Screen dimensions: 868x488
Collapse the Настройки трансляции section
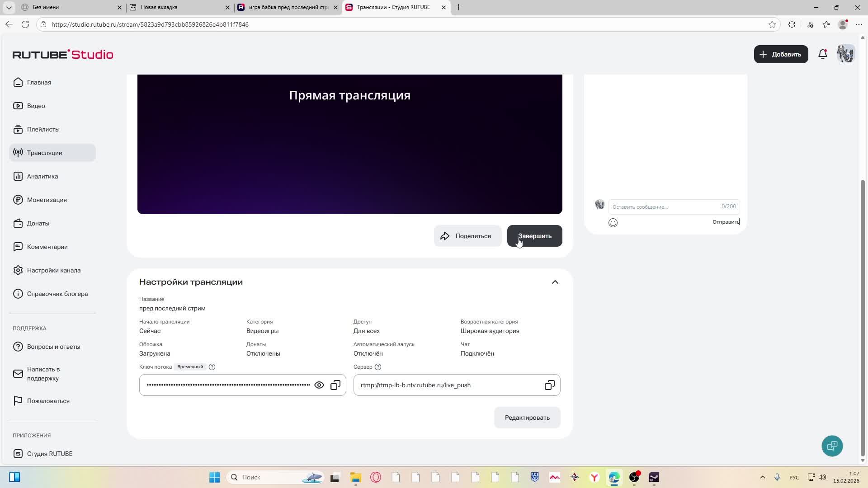tap(555, 282)
